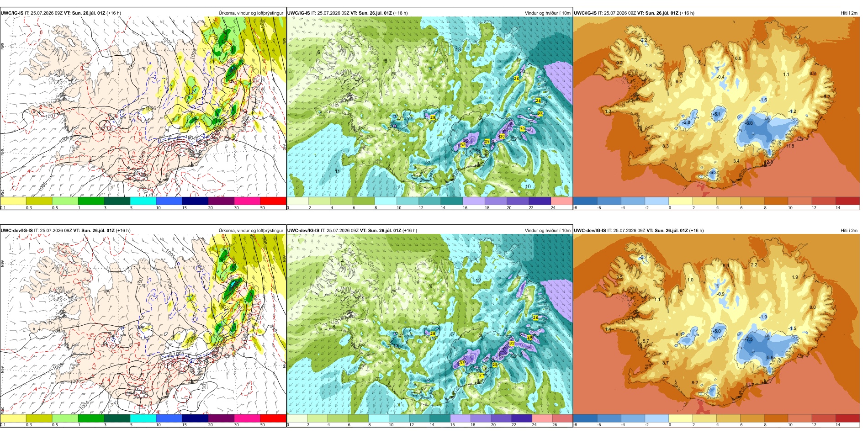Click the cyan 5 swatch in UWC precipitation legend
Screen dimensions: 868x434
pos(143,201)
